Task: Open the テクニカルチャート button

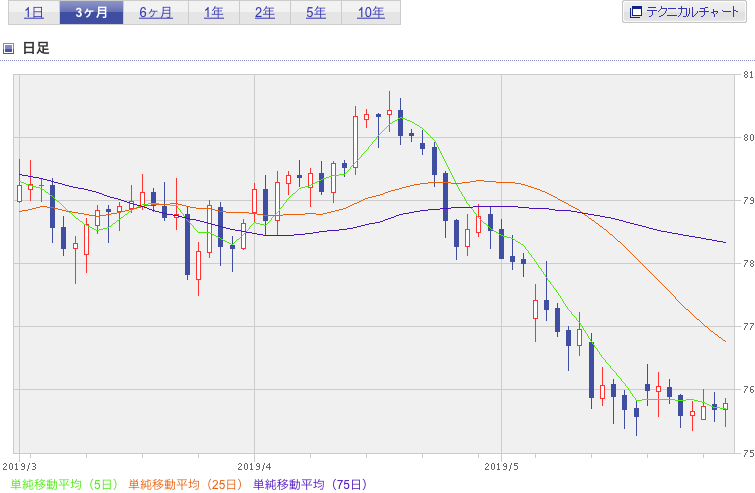Action: tap(684, 12)
